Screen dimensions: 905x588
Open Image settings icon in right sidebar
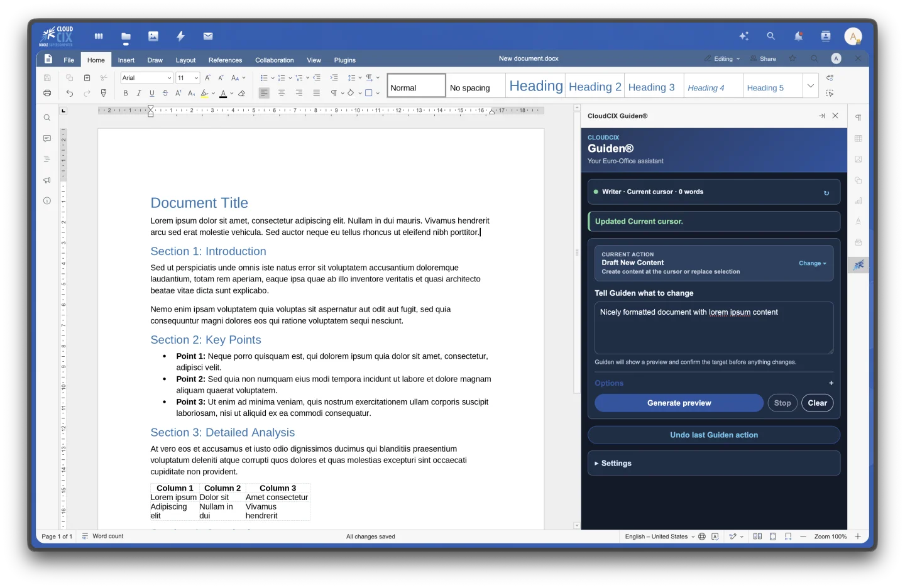[858, 159]
